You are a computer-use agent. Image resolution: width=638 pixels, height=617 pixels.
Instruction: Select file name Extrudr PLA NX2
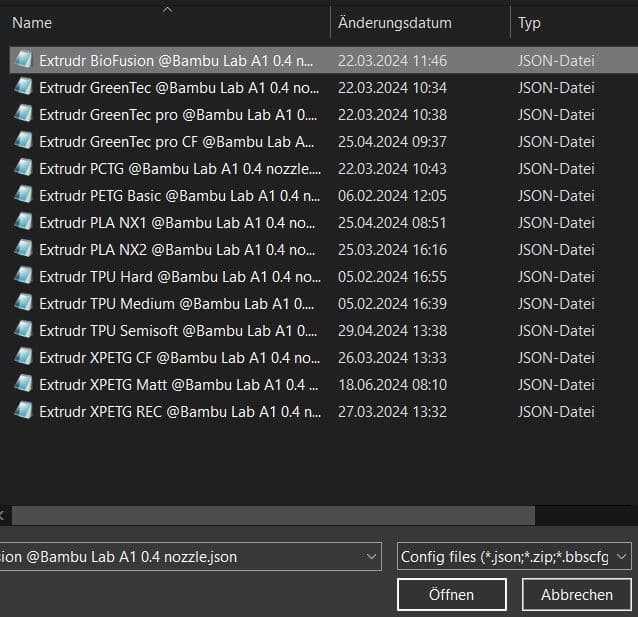pyautogui.click(x=177, y=250)
